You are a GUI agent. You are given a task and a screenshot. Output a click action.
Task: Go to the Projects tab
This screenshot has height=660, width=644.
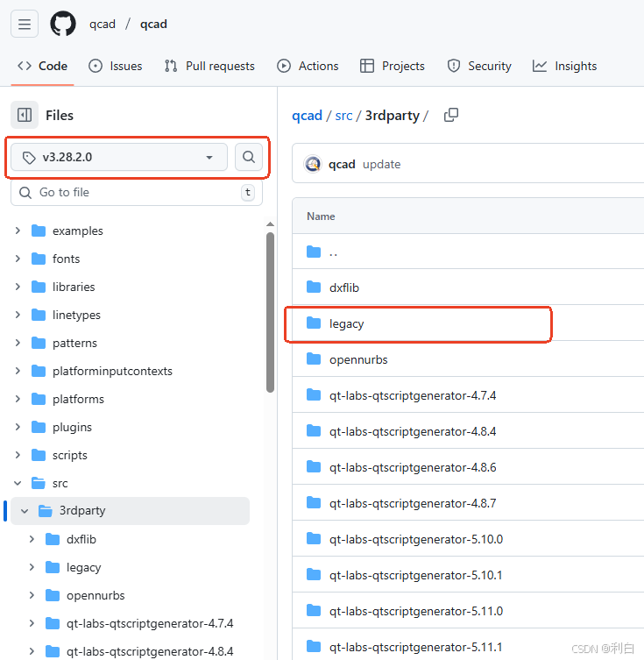pos(392,66)
